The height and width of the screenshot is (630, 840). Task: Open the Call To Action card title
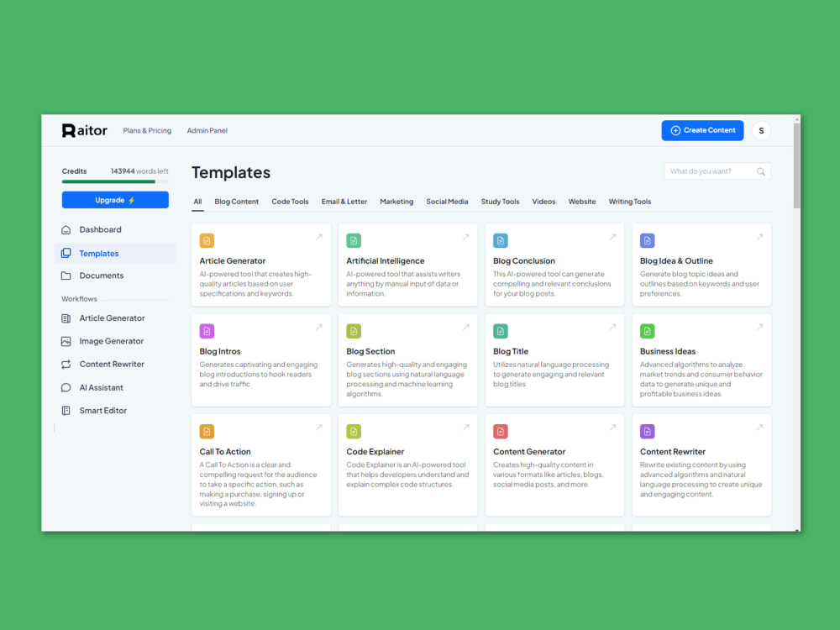[x=225, y=452]
